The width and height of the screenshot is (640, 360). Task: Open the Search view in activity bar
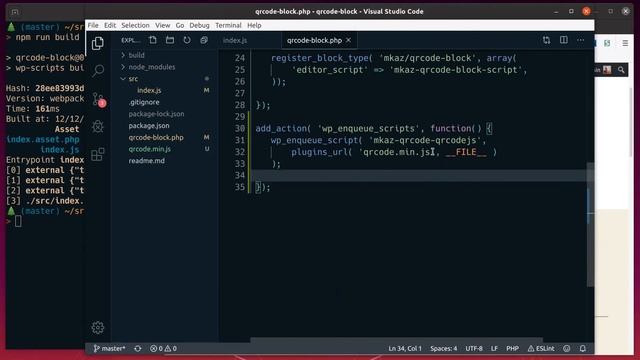coord(98,71)
